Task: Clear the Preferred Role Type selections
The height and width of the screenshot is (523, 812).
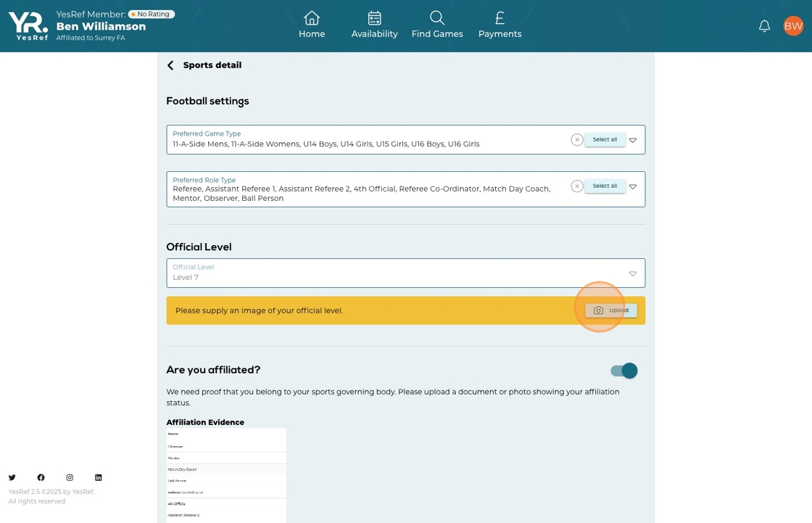Action: coord(576,186)
